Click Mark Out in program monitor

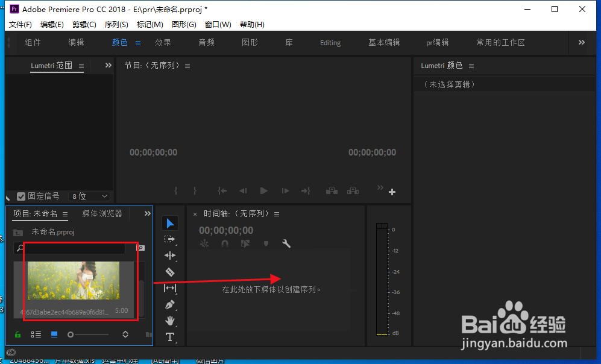pos(195,191)
